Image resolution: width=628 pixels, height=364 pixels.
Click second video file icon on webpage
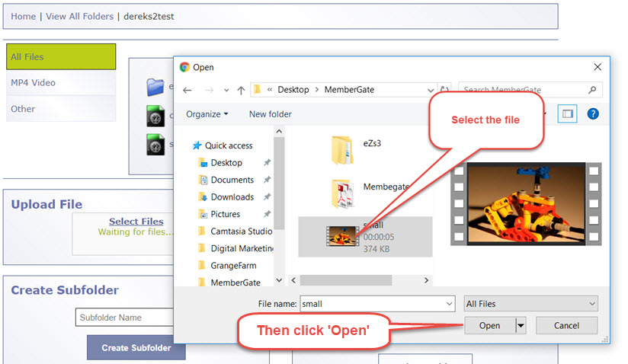pos(155,145)
